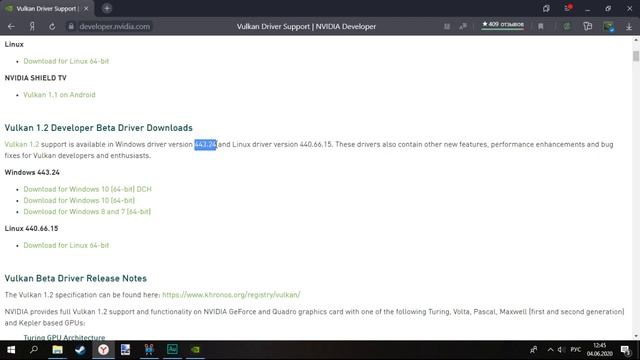This screenshot has height=360, width=640.
Task: Click the scrollbar up arrow
Action: 636,40
